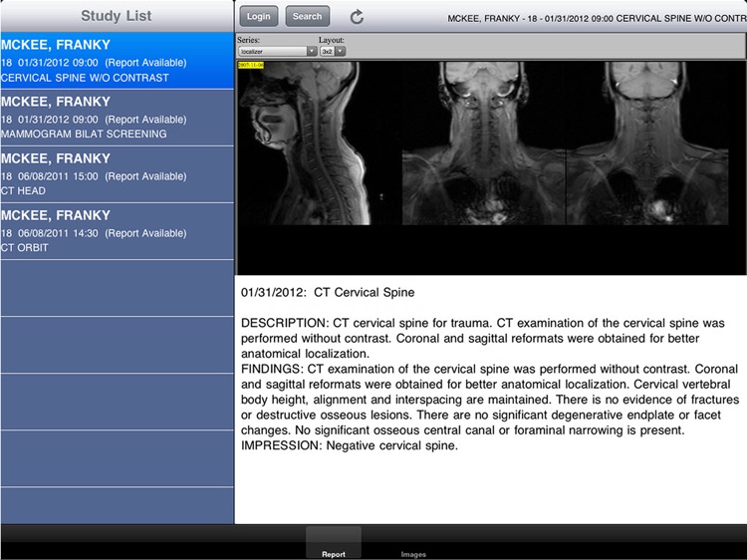The image size is (747, 560).
Task: Select the Mammogram Bilat Screening study
Action: (x=118, y=118)
